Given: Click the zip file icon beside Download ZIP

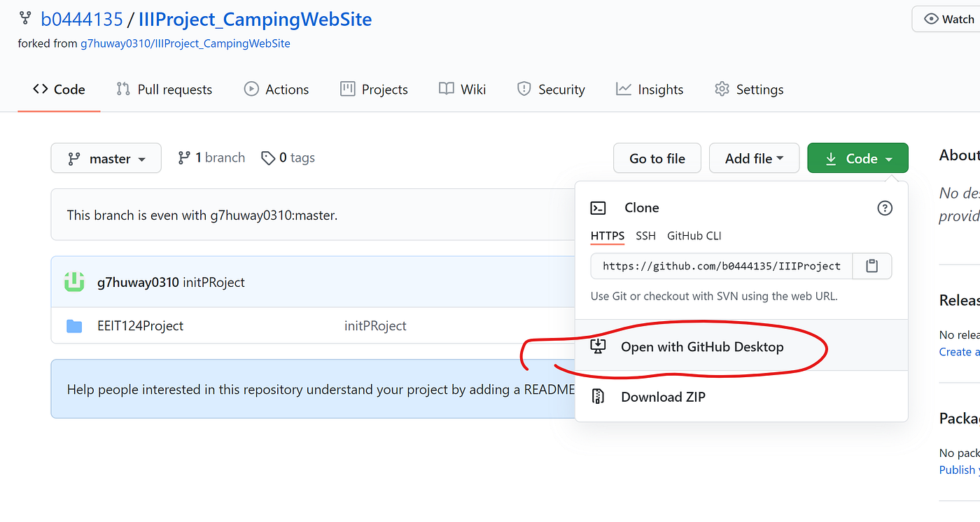Looking at the screenshot, I should coord(598,397).
